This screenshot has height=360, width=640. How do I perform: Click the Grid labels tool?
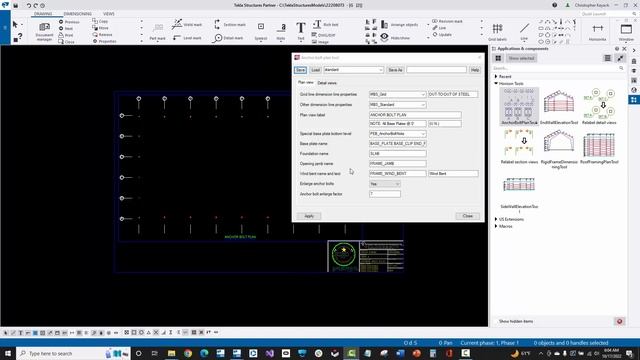(498, 31)
